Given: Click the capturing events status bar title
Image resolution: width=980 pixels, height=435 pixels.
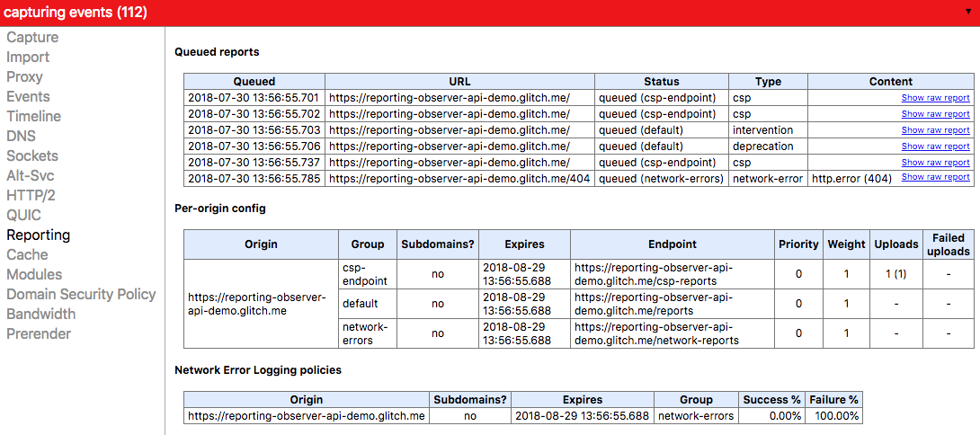Looking at the screenshot, I should click(x=76, y=13).
